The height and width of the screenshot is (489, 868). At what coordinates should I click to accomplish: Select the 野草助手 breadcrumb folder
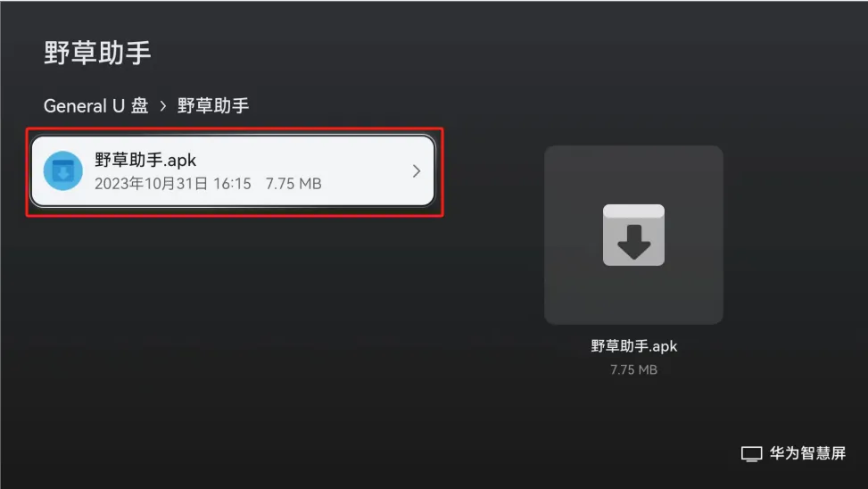coord(213,105)
